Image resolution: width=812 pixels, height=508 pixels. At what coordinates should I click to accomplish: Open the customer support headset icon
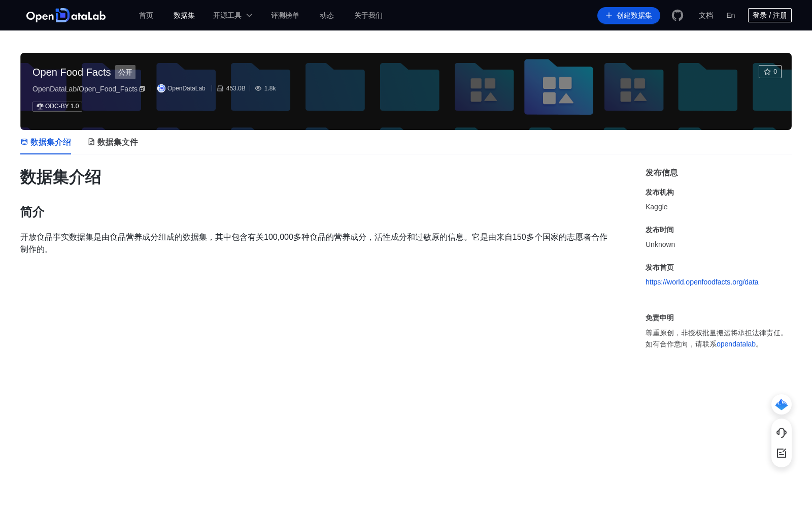(782, 432)
